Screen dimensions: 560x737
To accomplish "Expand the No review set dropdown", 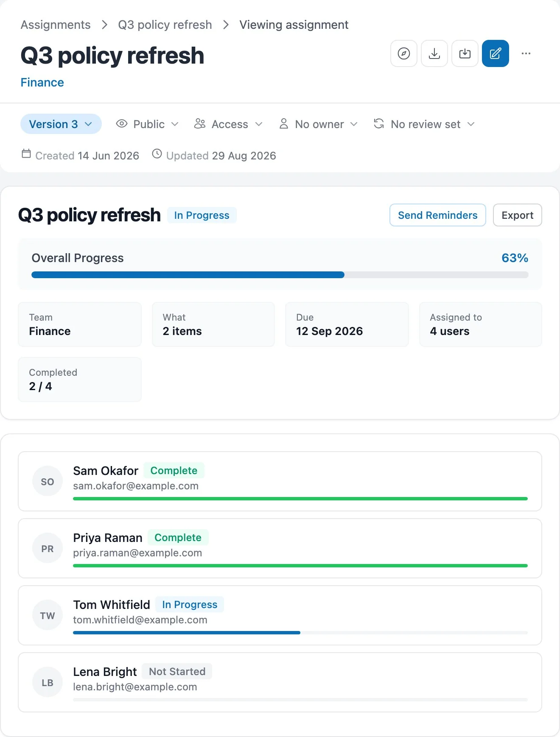I will coord(424,124).
